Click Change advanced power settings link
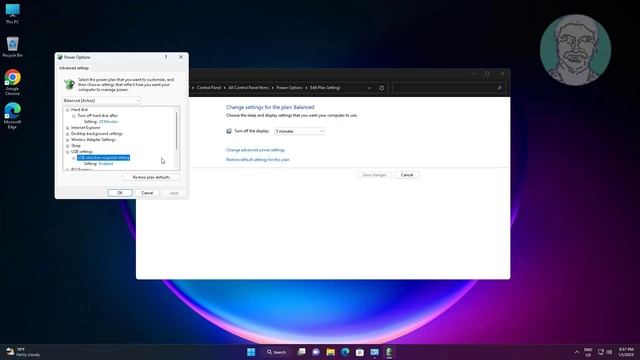640x360 pixels. coord(256,150)
